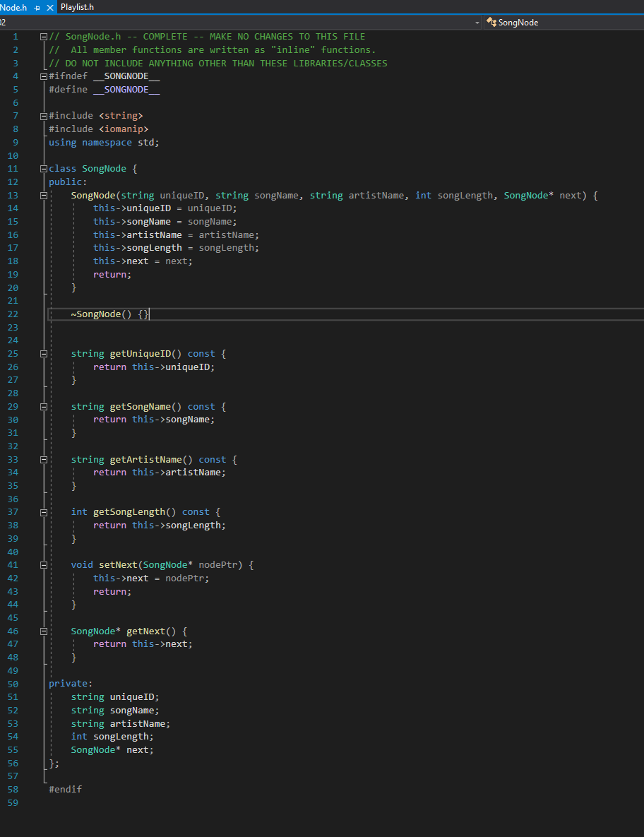The image size is (644, 837).
Task: Pin the Node.h document tab
Action: (x=37, y=7)
